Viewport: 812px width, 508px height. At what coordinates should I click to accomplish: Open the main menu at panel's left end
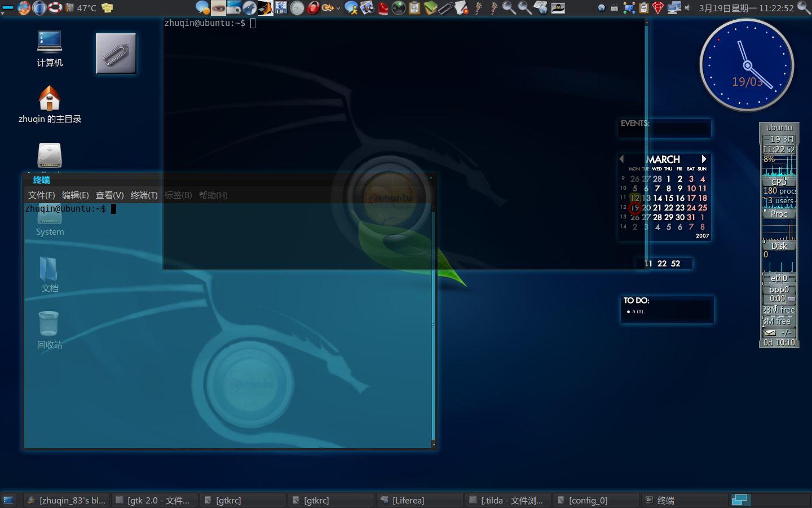[8, 8]
